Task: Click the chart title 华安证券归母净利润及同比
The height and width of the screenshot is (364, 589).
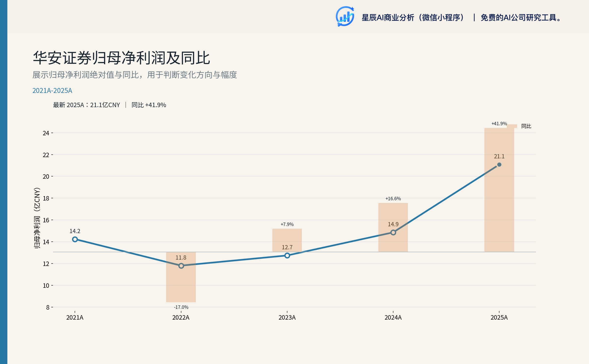Action: 121,58
